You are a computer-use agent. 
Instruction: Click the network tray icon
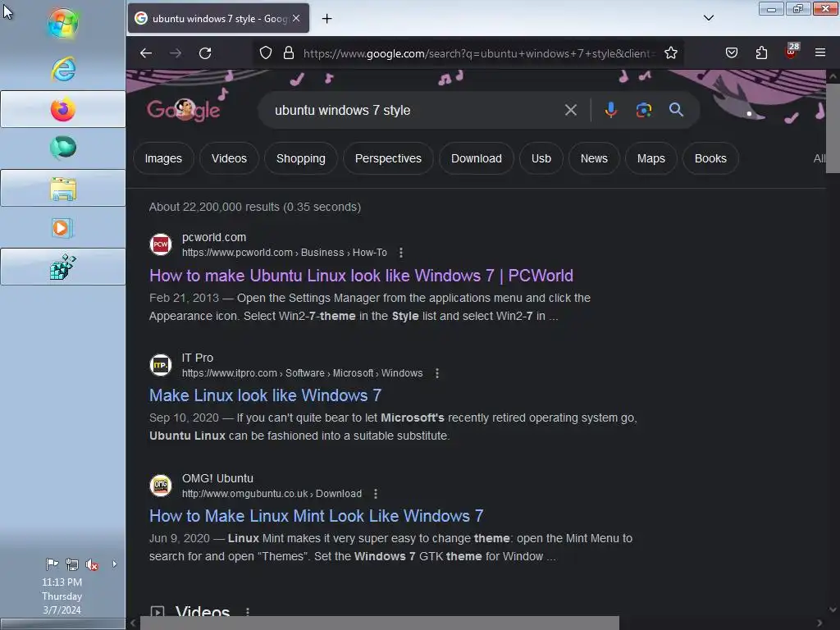coord(72,564)
